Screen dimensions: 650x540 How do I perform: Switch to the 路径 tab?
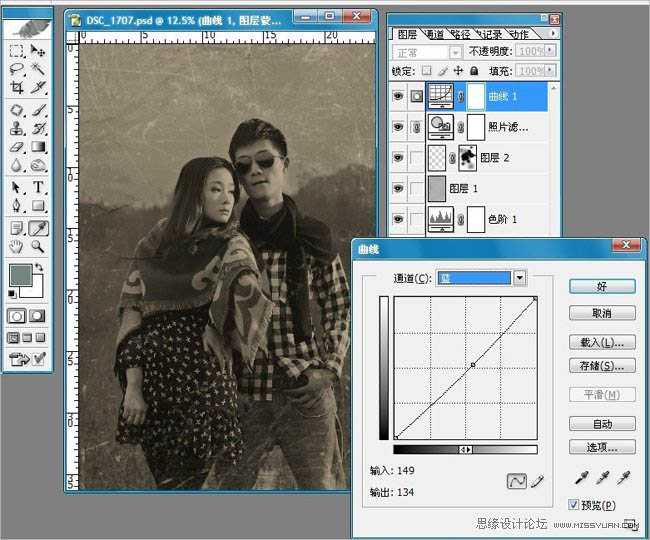tap(461, 34)
